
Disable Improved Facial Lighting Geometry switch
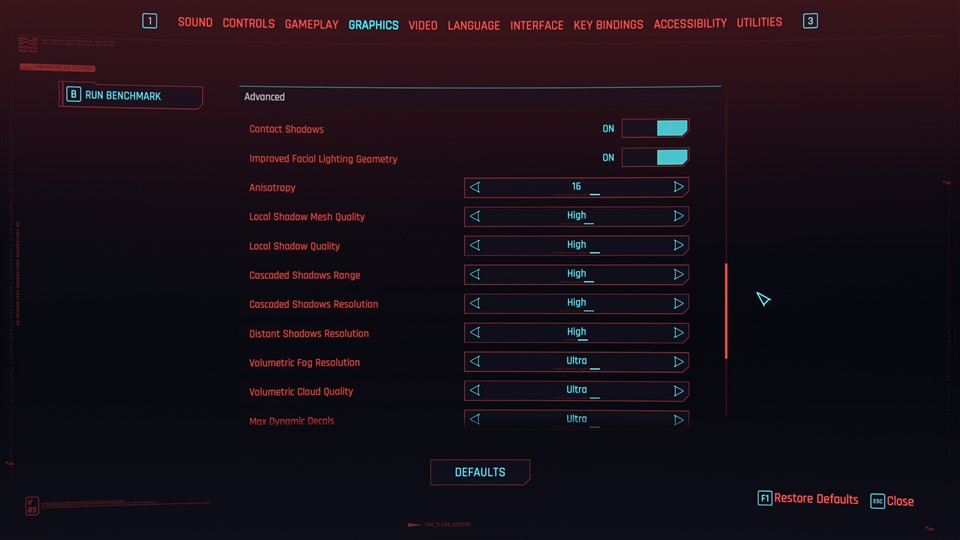pos(655,158)
